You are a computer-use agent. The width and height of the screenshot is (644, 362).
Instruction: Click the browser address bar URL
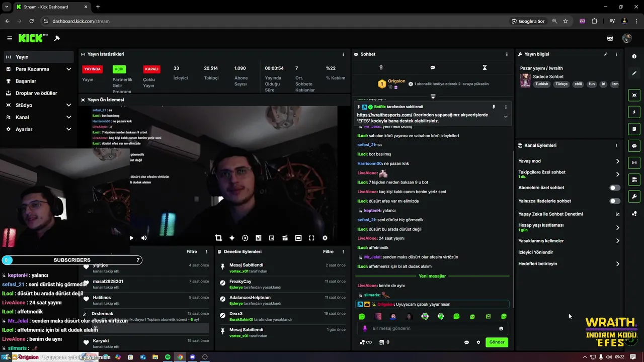tap(81, 21)
